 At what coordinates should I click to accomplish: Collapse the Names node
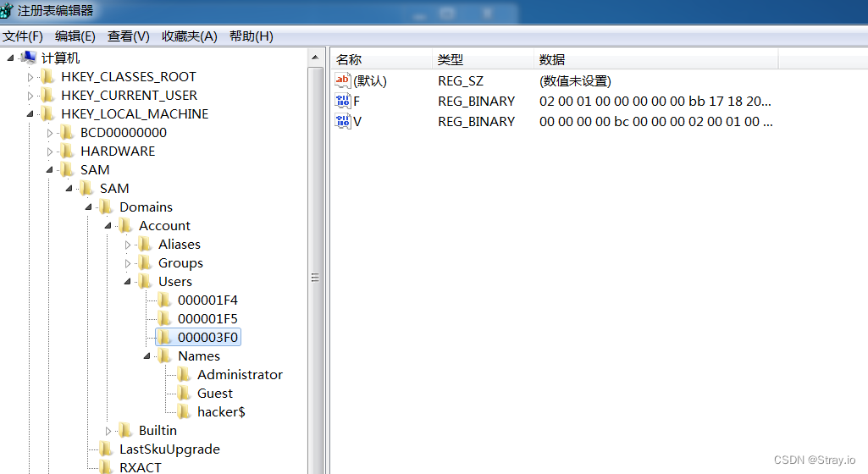point(147,355)
